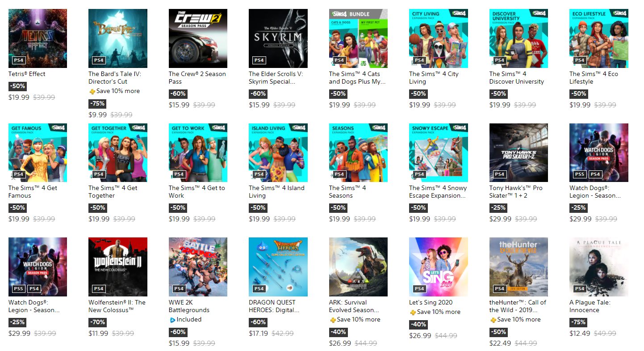The image size is (644, 351).
Task: Open The Sims 4 Eco Lifestyle title link
Action: (594, 78)
